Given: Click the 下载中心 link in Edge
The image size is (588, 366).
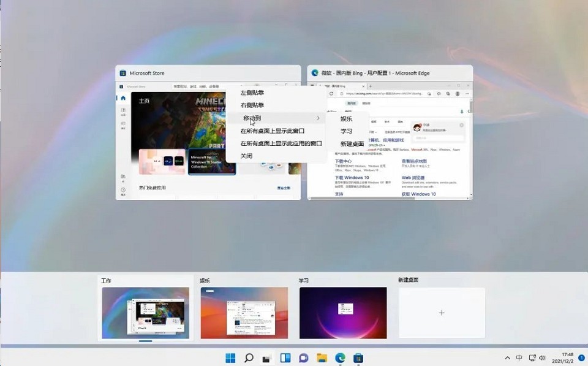Looking at the screenshot, I should (343, 161).
